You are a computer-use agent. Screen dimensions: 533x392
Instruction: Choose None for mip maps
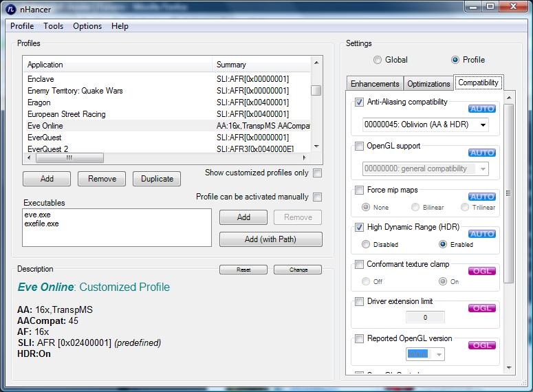pos(366,207)
